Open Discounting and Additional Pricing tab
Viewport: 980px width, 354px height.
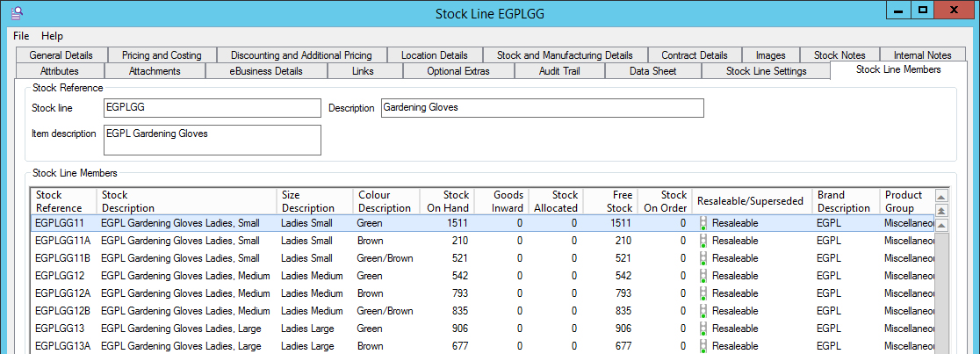click(301, 55)
